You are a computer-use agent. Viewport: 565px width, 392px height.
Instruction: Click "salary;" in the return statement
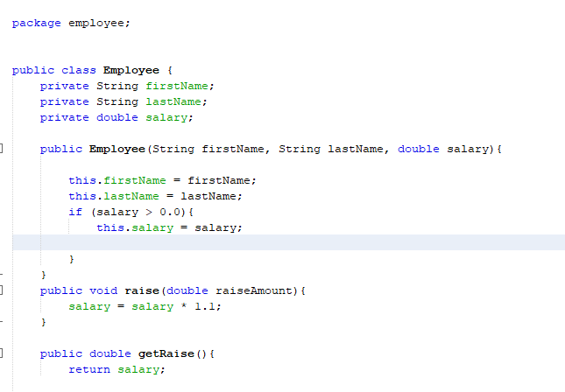(141, 370)
